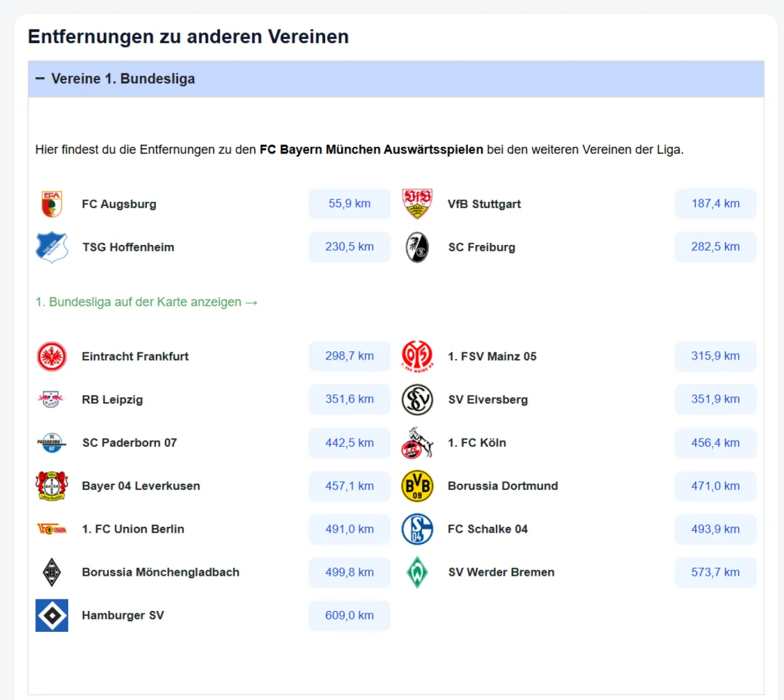Click the 1. FC Union Berlin logo
Viewport: 784px width, 700px height.
click(x=52, y=529)
